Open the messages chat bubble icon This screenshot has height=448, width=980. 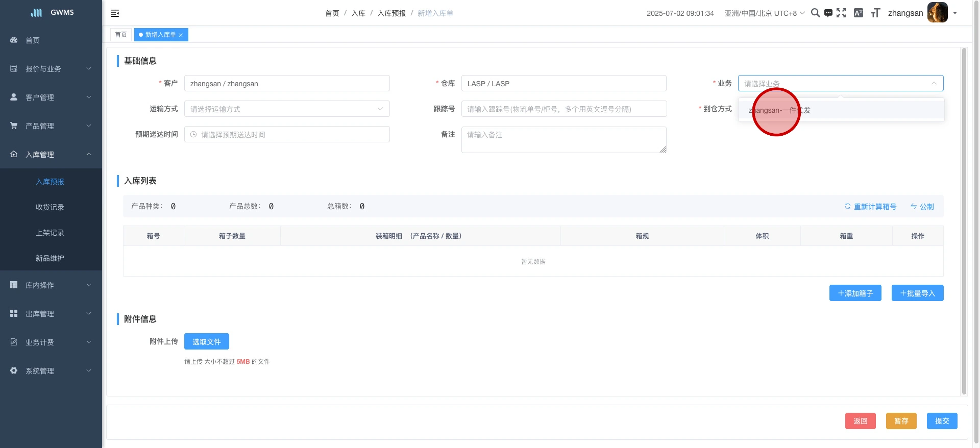828,13
